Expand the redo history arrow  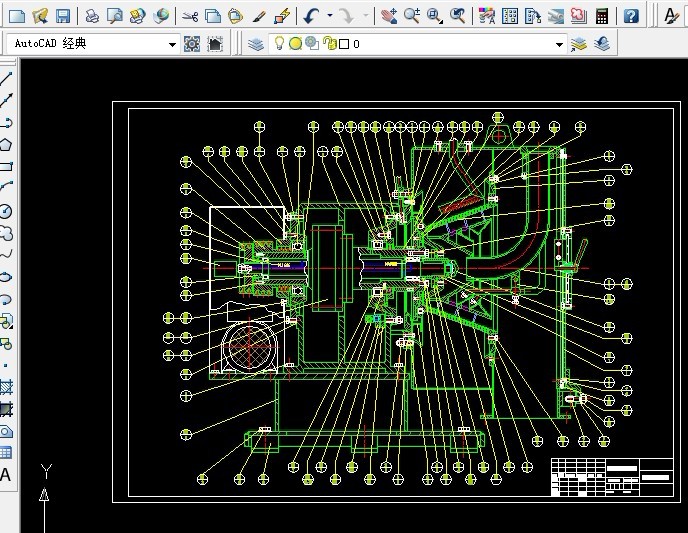tap(365, 16)
